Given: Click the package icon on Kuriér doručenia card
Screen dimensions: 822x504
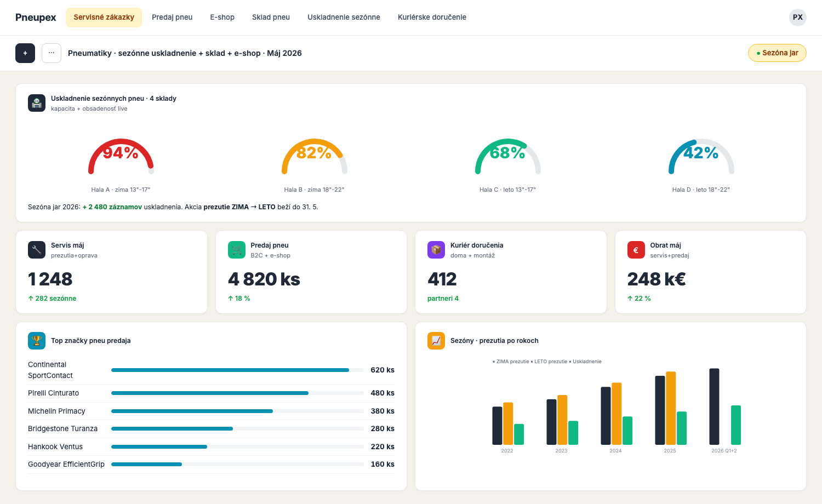Looking at the screenshot, I should [x=436, y=250].
